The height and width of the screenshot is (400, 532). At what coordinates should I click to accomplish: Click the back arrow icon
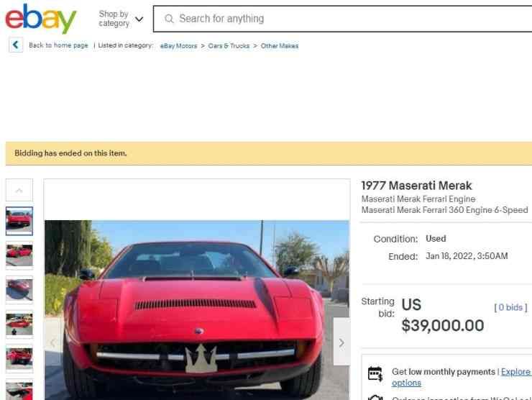click(x=16, y=45)
